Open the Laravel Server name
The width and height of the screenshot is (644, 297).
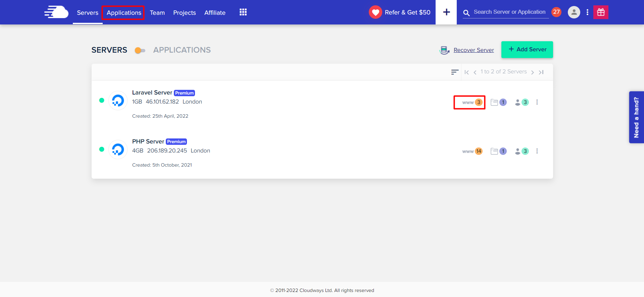[x=152, y=93]
